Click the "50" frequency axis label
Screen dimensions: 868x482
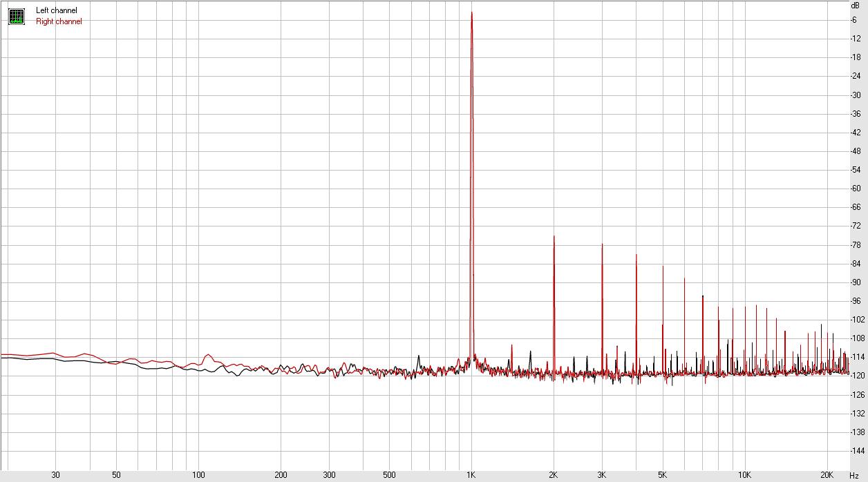116,475
